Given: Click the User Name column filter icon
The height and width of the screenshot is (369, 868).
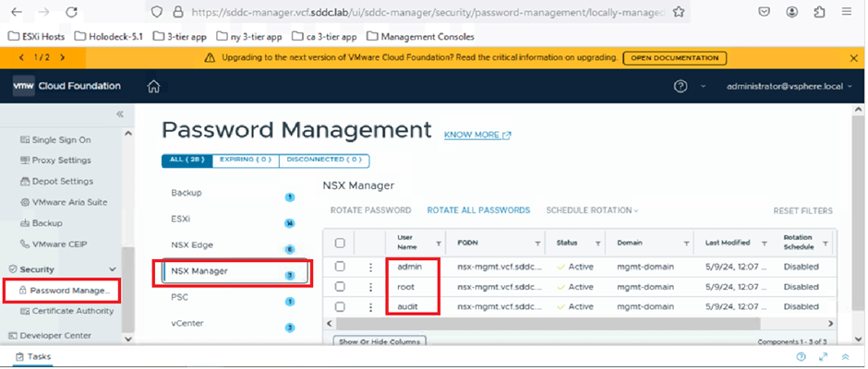Looking at the screenshot, I should pos(437,243).
